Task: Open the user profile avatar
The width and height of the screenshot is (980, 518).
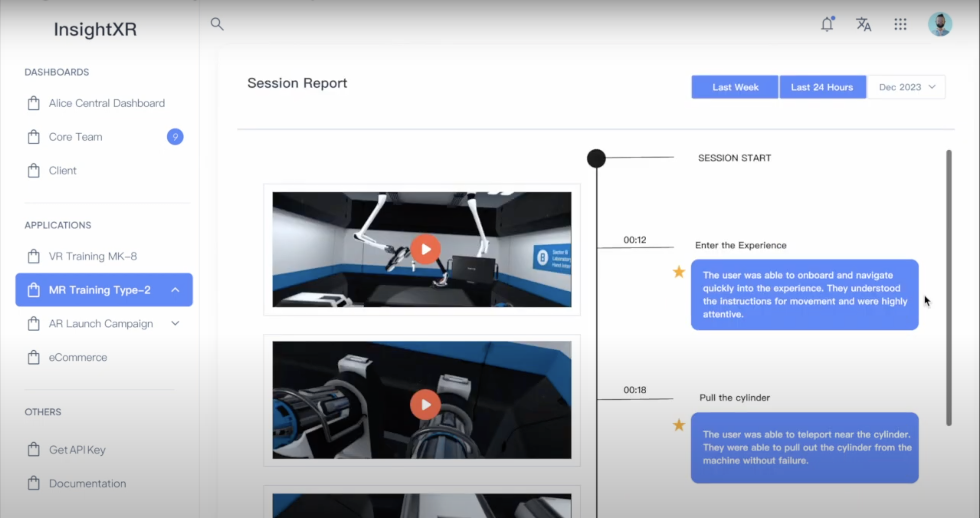Action: pos(940,24)
